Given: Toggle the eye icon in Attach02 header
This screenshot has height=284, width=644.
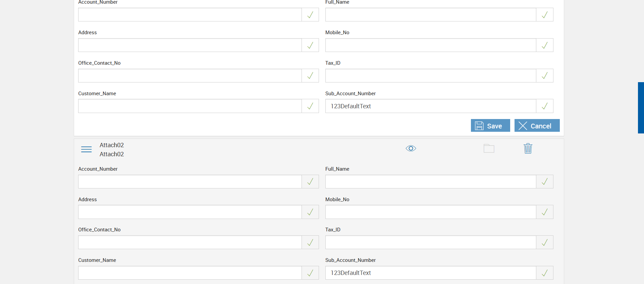Looking at the screenshot, I should click(411, 149).
